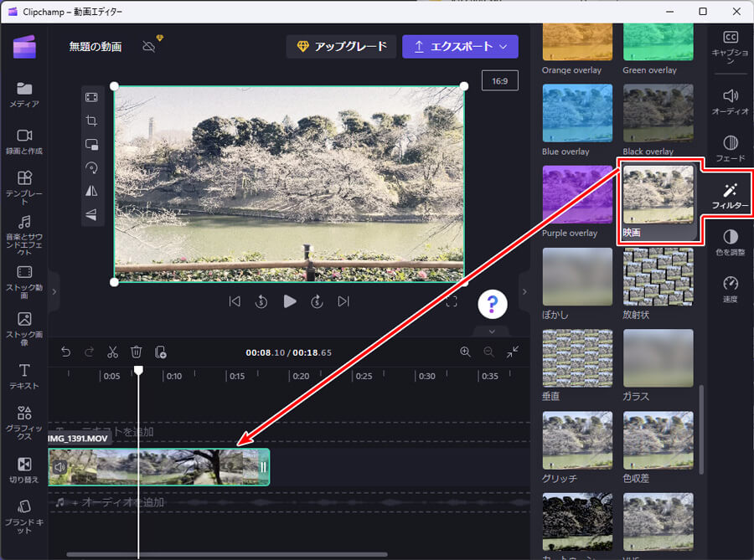This screenshot has width=754, height=560.
Task: Mute the IMG_1391.MOV clip audio
Action: tap(59, 467)
